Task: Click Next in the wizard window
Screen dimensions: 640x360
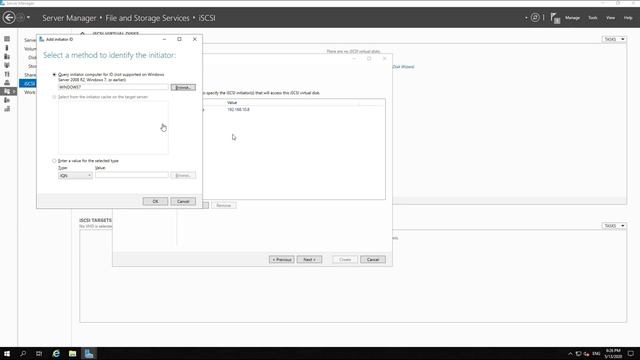Action: (309, 260)
